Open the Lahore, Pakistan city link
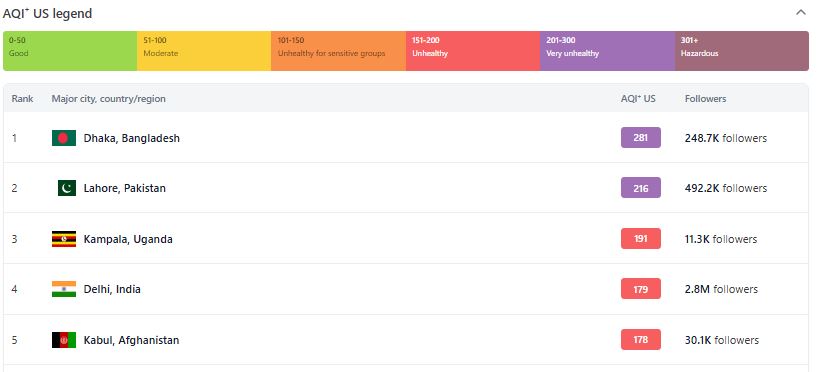The width and height of the screenshot is (818, 372). (x=125, y=188)
